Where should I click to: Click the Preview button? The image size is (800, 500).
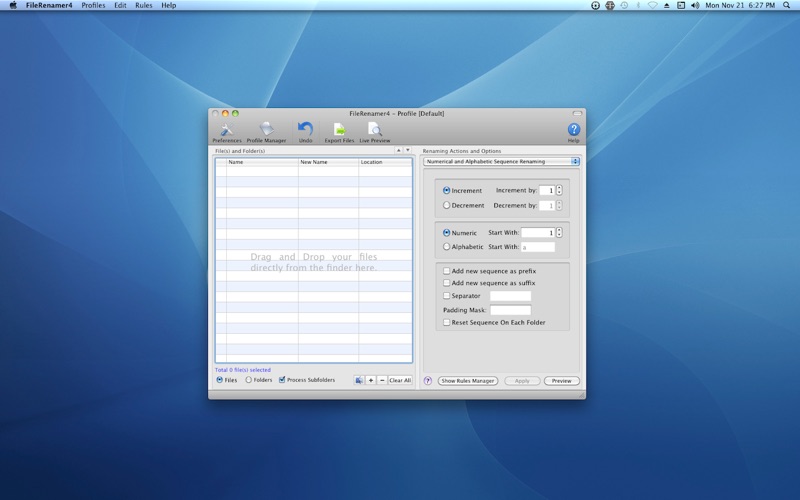coord(562,381)
